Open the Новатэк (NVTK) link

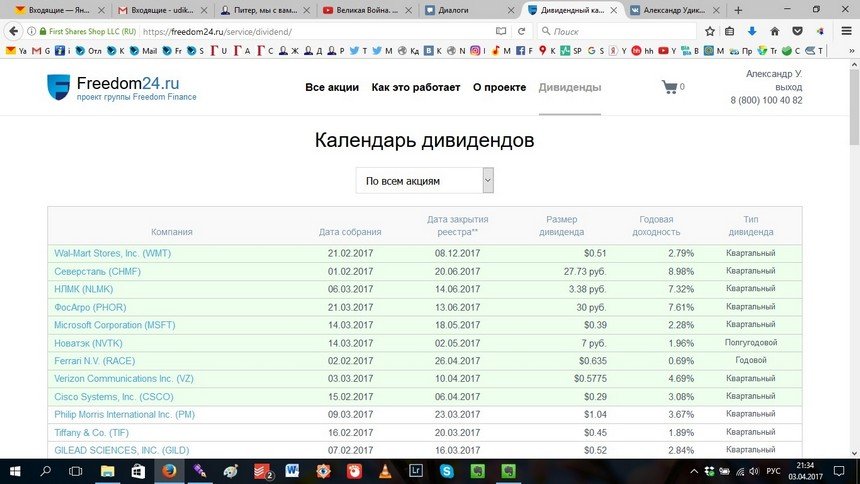click(x=88, y=343)
